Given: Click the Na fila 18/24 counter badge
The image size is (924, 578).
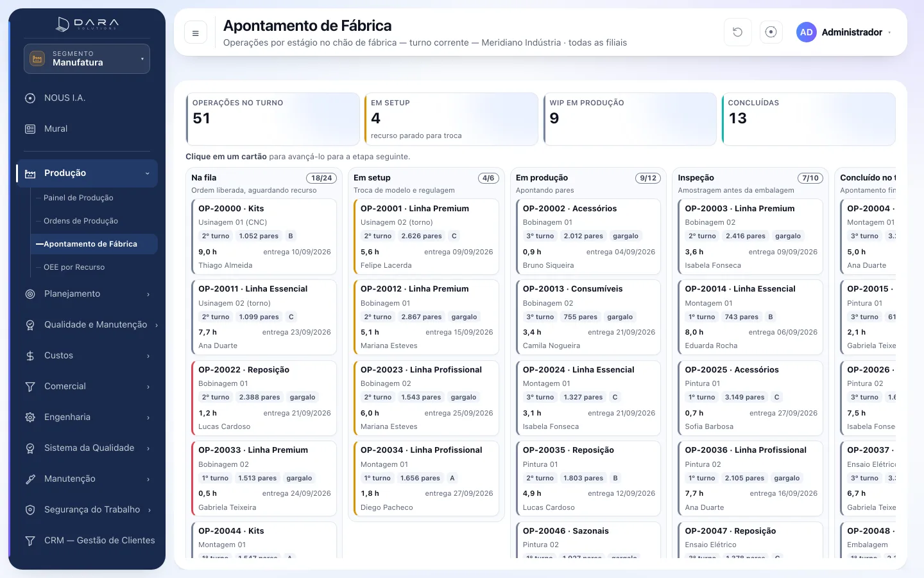Looking at the screenshot, I should (321, 178).
